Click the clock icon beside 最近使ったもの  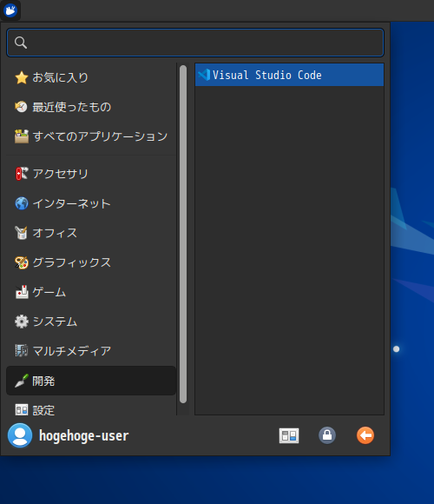(22, 107)
